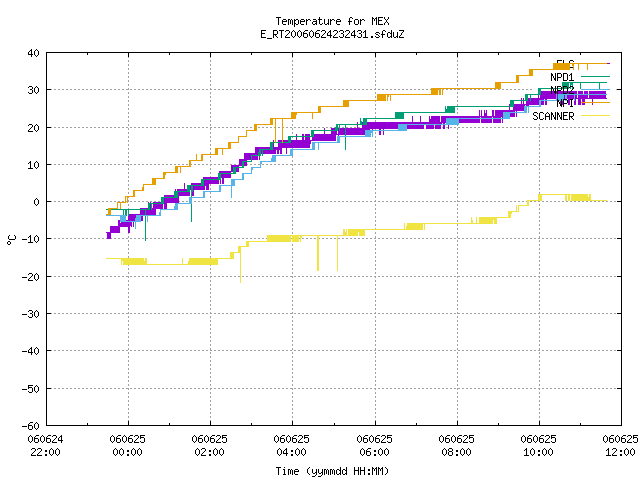Click the green NPD1 legend line sample
Screen dimensions: 640x480
point(595,76)
